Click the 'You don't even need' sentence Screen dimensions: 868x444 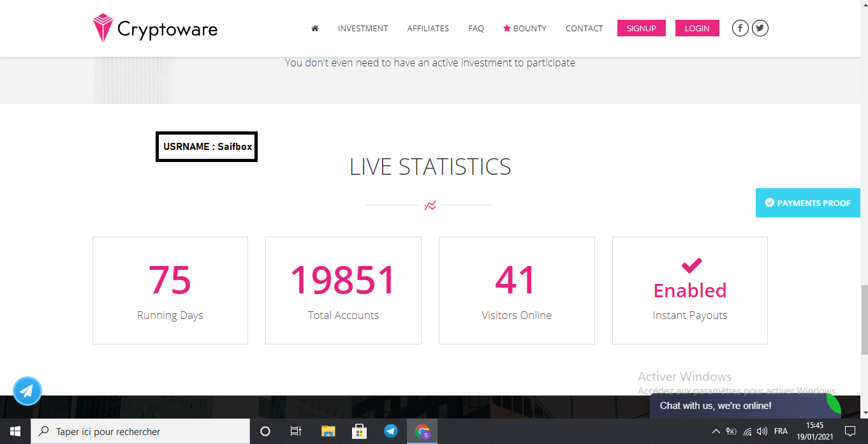pos(430,63)
